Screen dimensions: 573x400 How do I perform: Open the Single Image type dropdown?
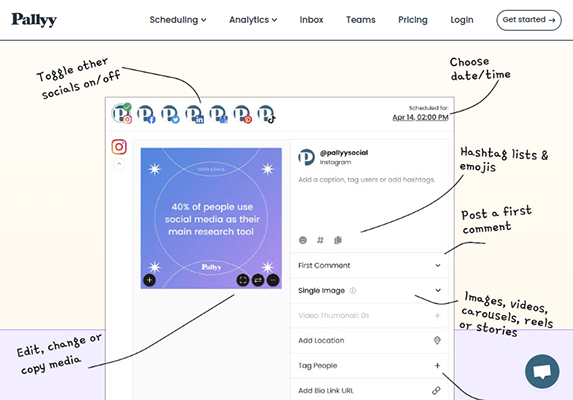pyautogui.click(x=369, y=290)
